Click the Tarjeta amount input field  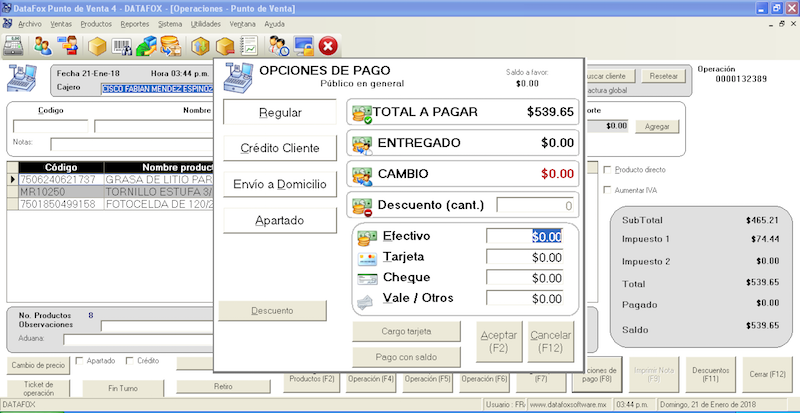[525, 257]
